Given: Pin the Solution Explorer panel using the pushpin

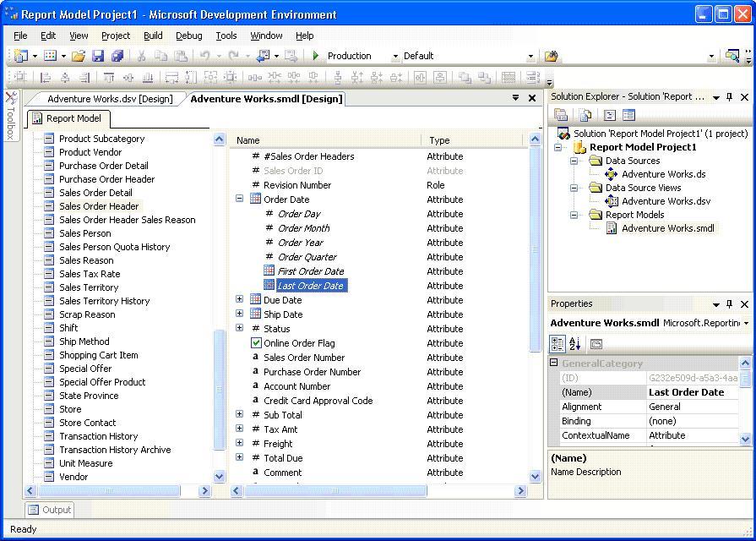Looking at the screenshot, I should (x=730, y=97).
